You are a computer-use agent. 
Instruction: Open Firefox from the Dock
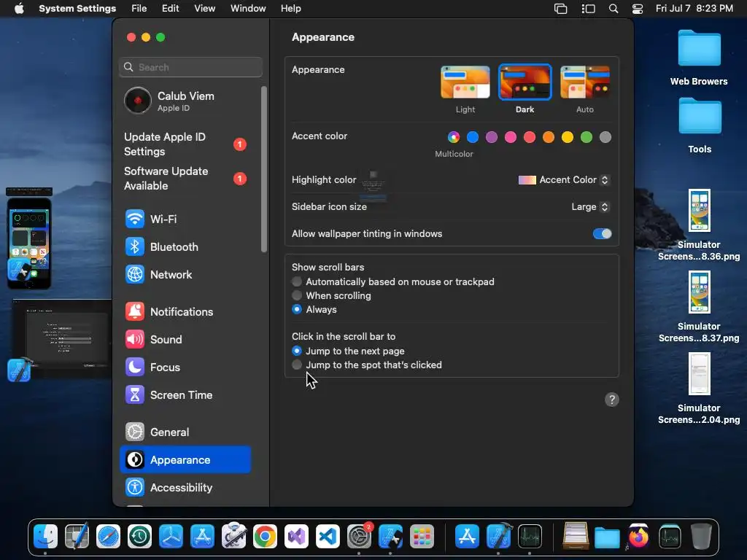coord(638,536)
